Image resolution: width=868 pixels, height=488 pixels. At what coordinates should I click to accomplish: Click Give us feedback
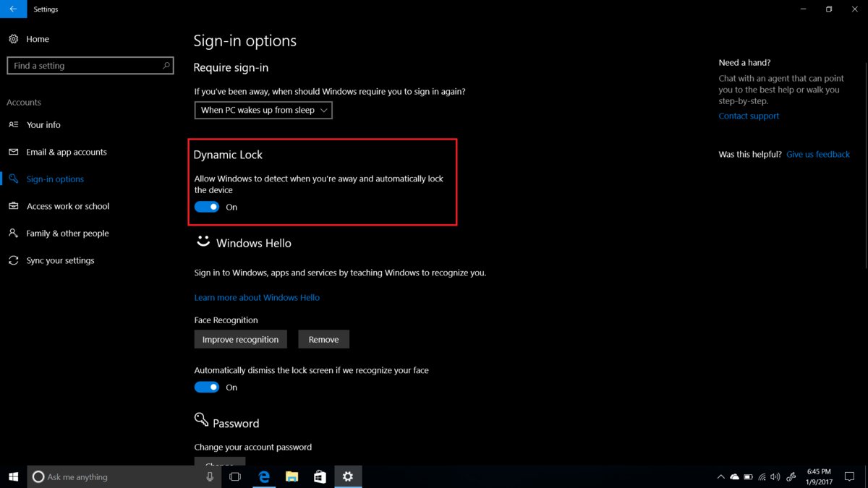[x=817, y=154]
